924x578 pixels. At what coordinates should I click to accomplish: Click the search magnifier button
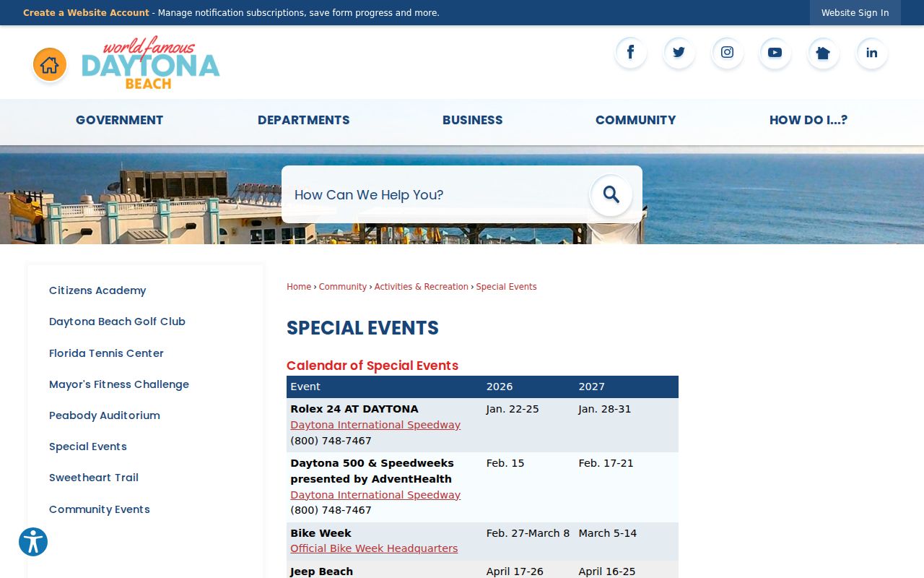coord(611,194)
